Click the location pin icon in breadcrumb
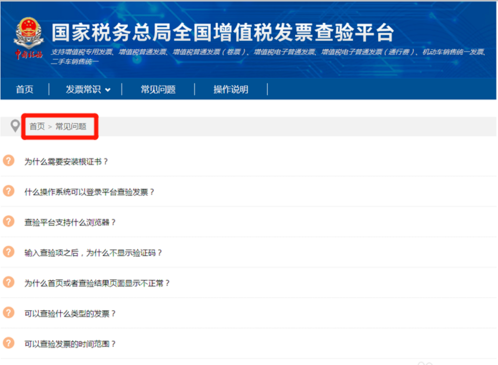The width and height of the screenshot is (498, 365). [15, 126]
